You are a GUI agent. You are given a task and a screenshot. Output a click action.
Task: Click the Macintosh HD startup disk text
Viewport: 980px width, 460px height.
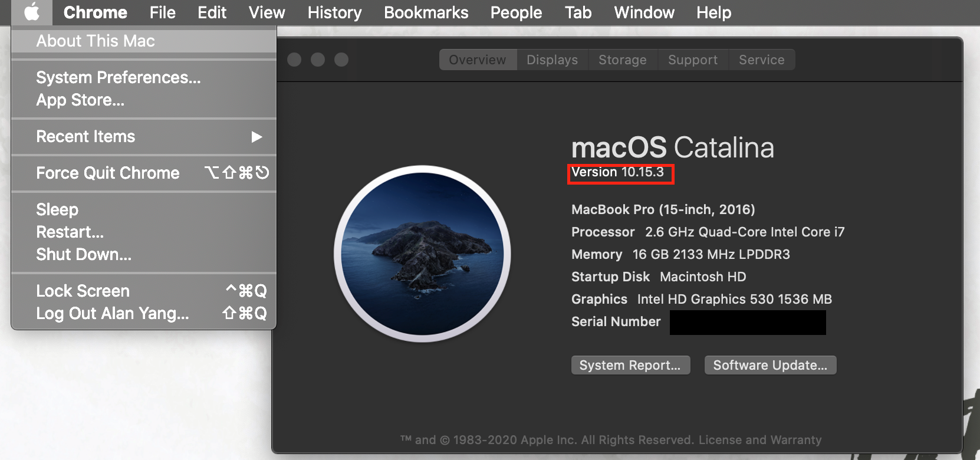pyautogui.click(x=703, y=277)
